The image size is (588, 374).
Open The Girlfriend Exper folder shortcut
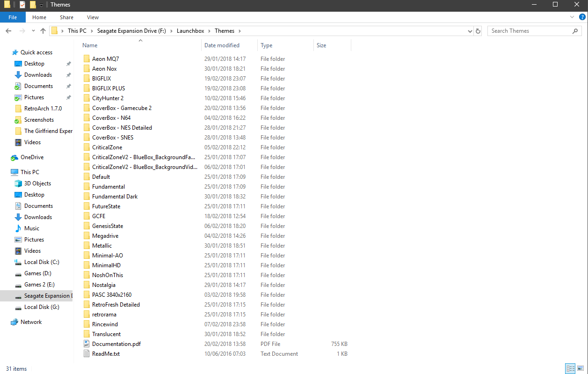48,131
